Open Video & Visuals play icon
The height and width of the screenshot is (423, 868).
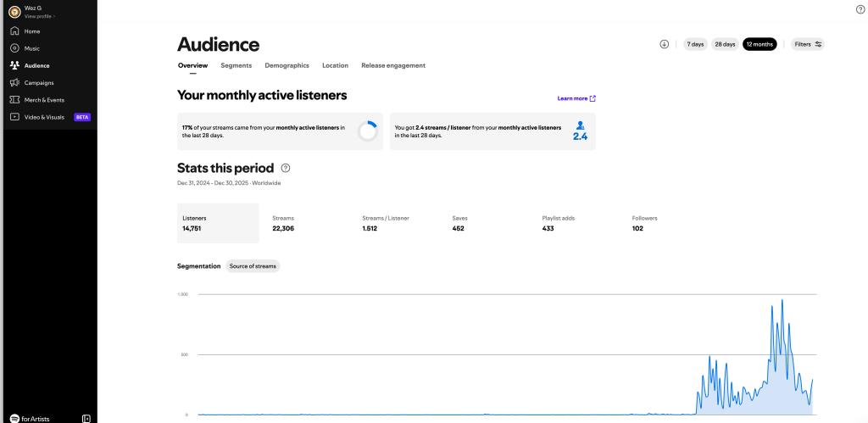tap(15, 117)
